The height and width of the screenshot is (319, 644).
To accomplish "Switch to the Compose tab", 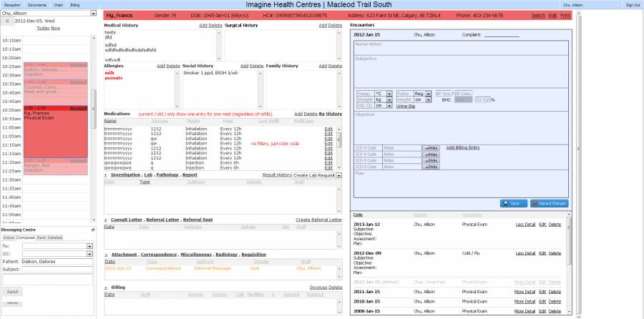I will tap(26, 237).
